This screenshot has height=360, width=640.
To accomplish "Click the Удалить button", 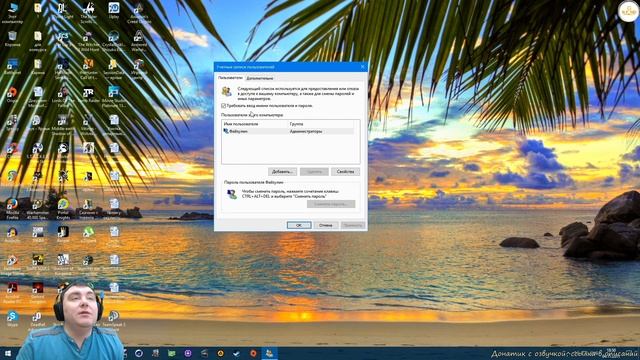I will [314, 172].
